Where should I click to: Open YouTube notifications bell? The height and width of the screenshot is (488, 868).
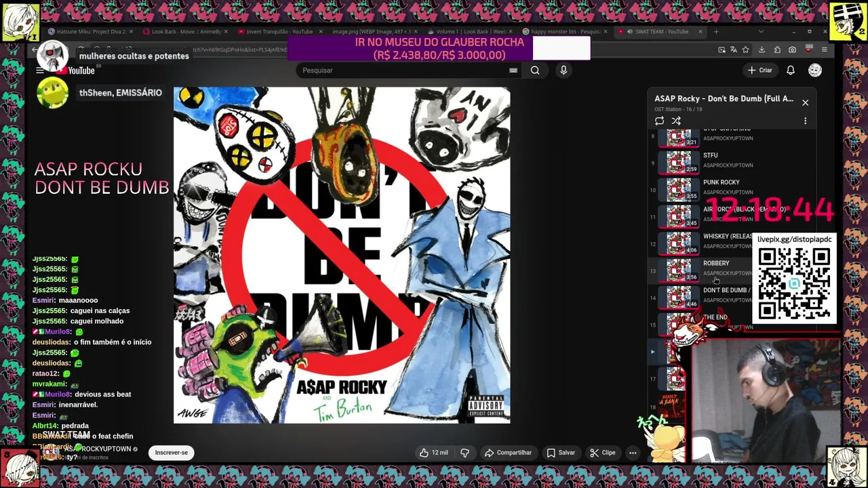pyautogui.click(x=791, y=70)
